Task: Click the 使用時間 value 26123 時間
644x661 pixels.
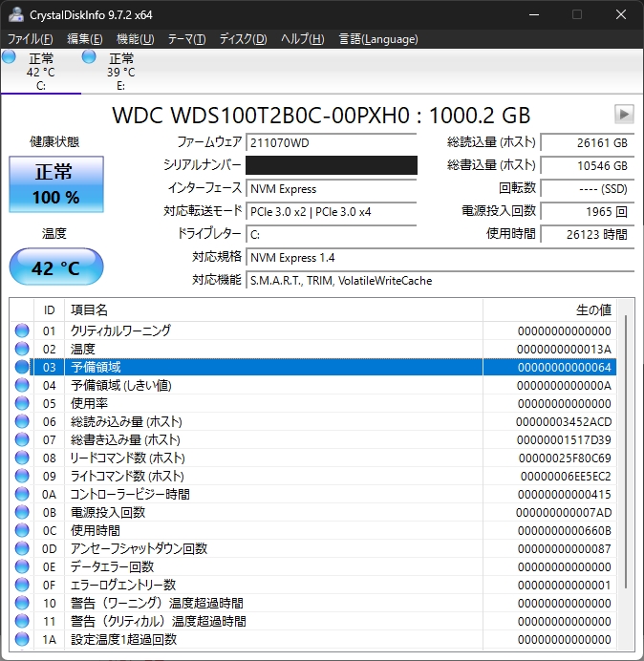Action: 587,234
